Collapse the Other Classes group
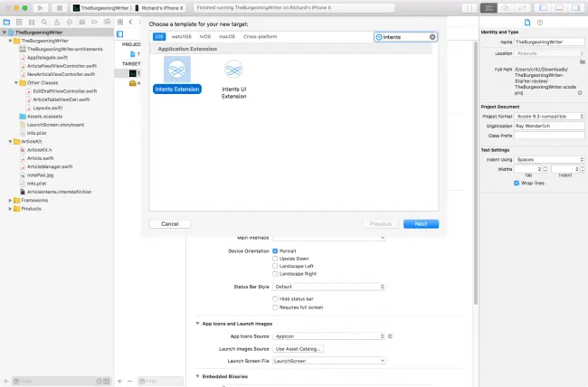 click(x=16, y=82)
